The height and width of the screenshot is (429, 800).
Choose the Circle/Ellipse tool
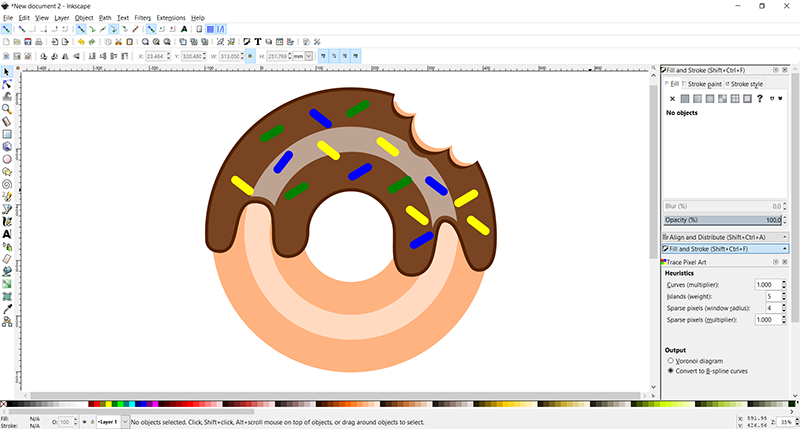(7, 159)
